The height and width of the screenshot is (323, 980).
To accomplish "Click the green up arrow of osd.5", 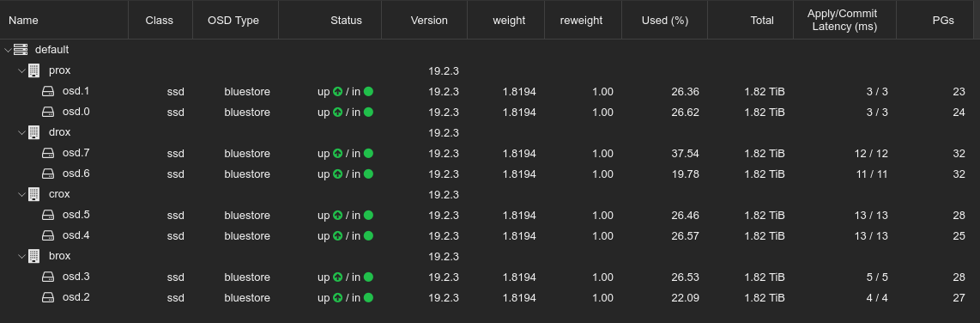I will (337, 216).
